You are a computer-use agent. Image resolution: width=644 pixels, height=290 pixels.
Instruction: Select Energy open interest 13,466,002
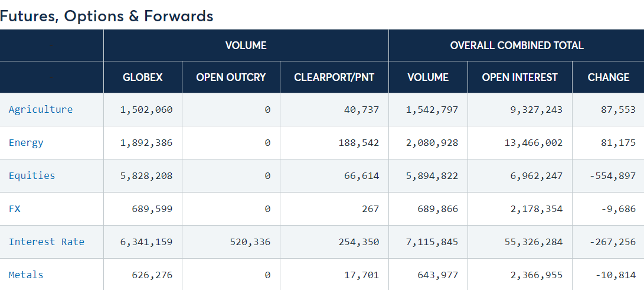pos(534,143)
